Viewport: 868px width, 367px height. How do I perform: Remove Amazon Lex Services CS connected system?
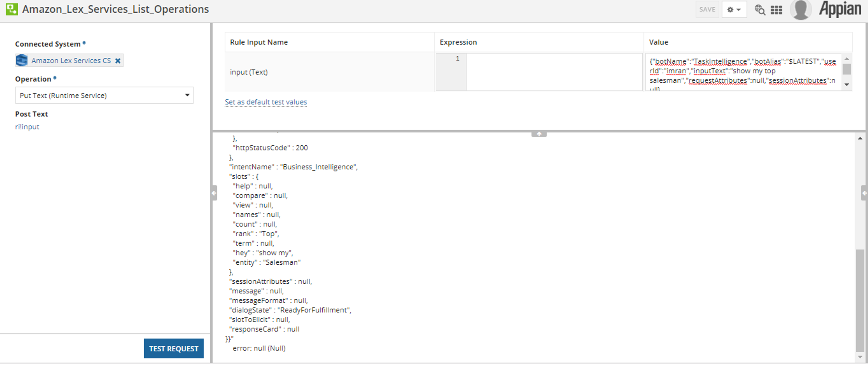click(118, 61)
